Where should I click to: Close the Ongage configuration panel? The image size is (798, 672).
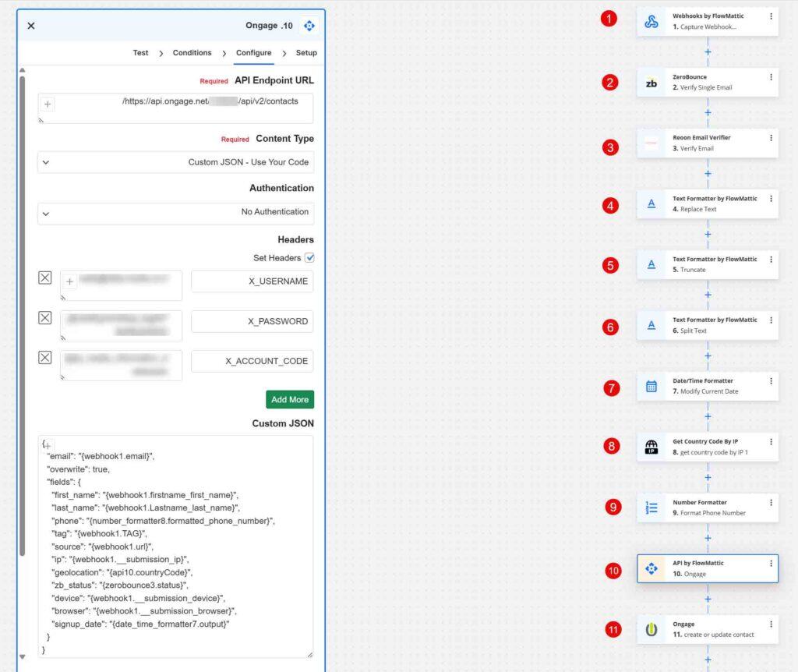pyautogui.click(x=31, y=26)
